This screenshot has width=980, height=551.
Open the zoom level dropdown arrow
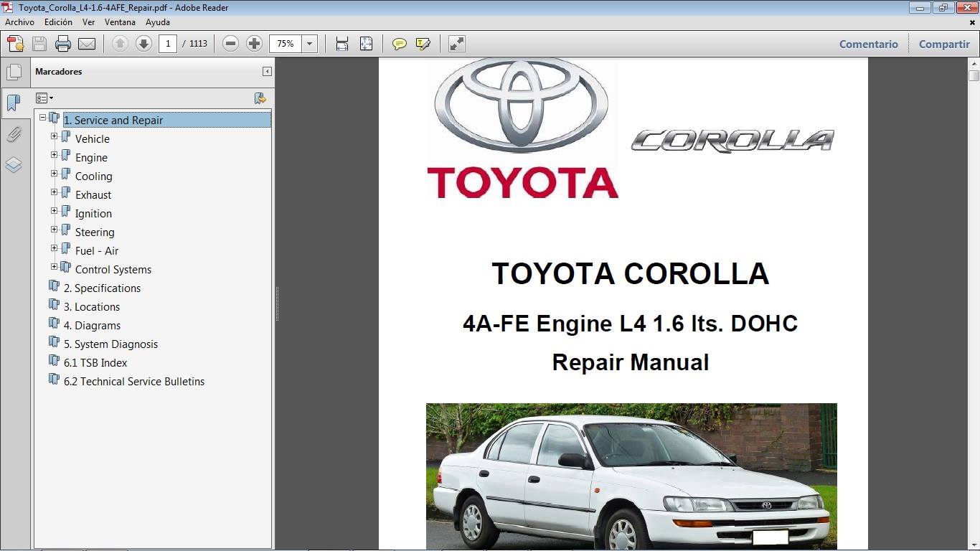[x=310, y=44]
